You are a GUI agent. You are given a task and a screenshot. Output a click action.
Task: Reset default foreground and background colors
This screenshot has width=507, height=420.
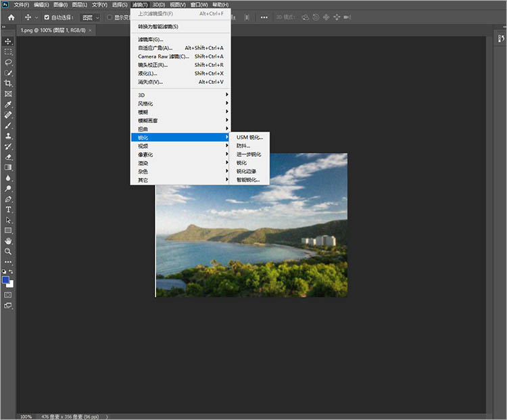click(x=4, y=271)
